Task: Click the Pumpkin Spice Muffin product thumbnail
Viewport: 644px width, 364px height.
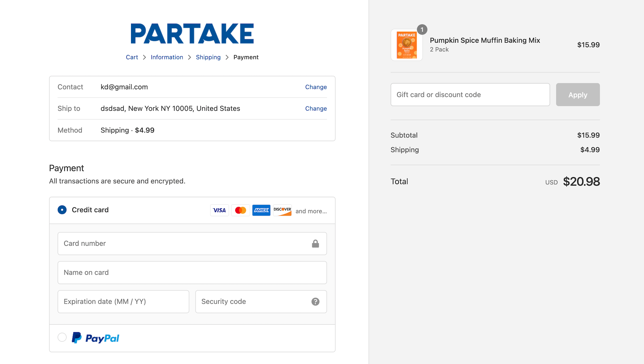Action: pos(407,45)
